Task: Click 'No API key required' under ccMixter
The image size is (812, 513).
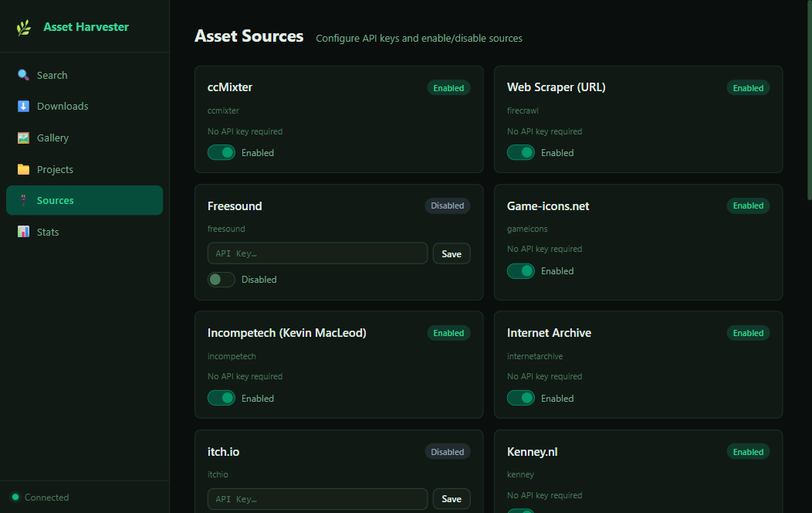Action: pos(245,131)
